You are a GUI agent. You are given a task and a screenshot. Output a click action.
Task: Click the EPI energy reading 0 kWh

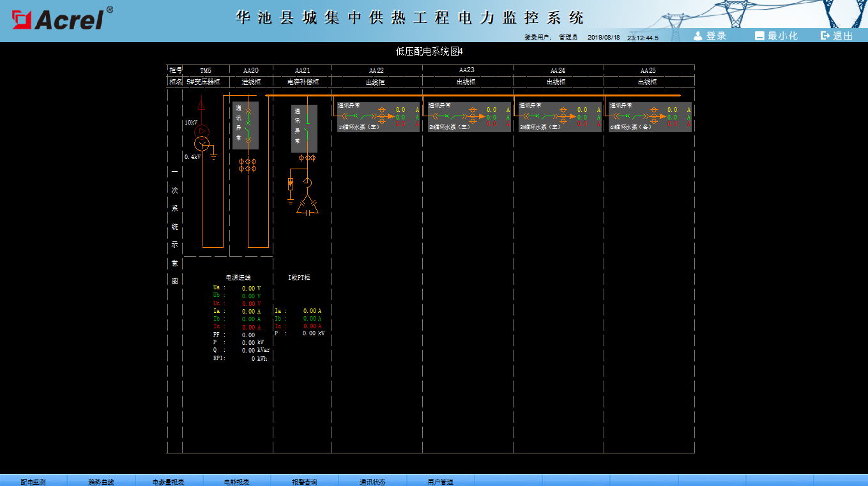point(259,359)
